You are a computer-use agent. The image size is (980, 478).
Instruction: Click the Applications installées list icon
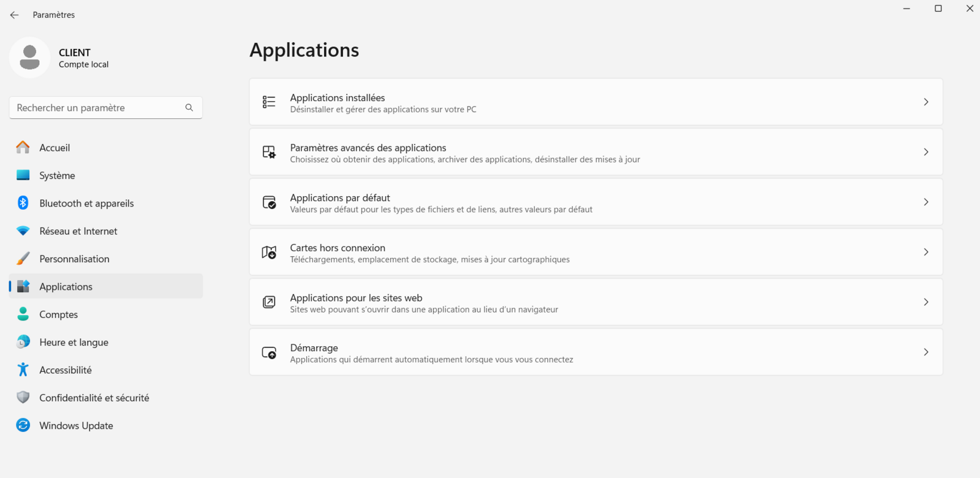269,102
